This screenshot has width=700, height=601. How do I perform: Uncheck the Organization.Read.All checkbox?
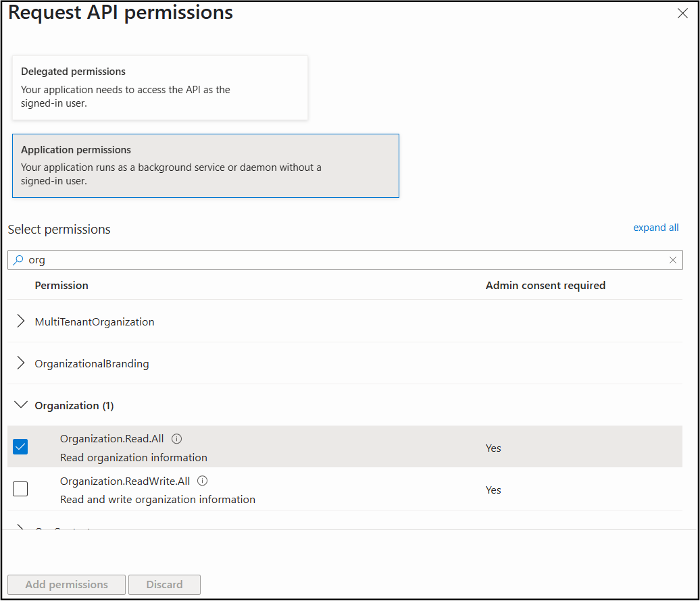pyautogui.click(x=20, y=446)
